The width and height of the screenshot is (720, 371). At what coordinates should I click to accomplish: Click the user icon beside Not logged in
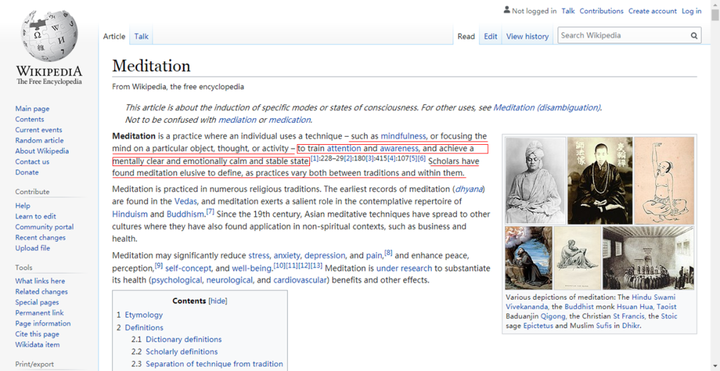click(507, 10)
